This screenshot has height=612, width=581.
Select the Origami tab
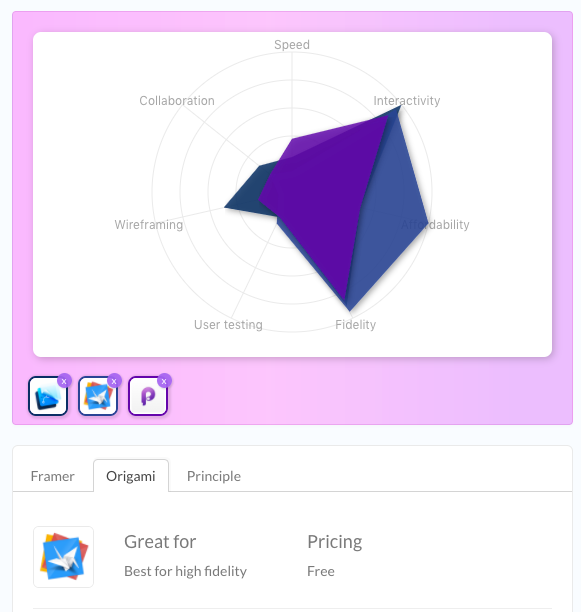pos(131,476)
